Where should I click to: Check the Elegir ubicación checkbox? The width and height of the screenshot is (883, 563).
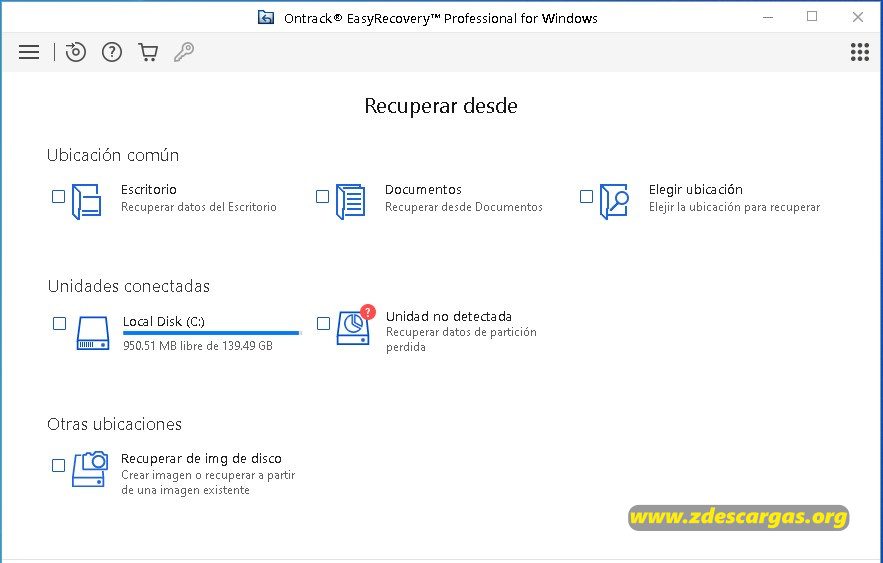click(x=586, y=196)
